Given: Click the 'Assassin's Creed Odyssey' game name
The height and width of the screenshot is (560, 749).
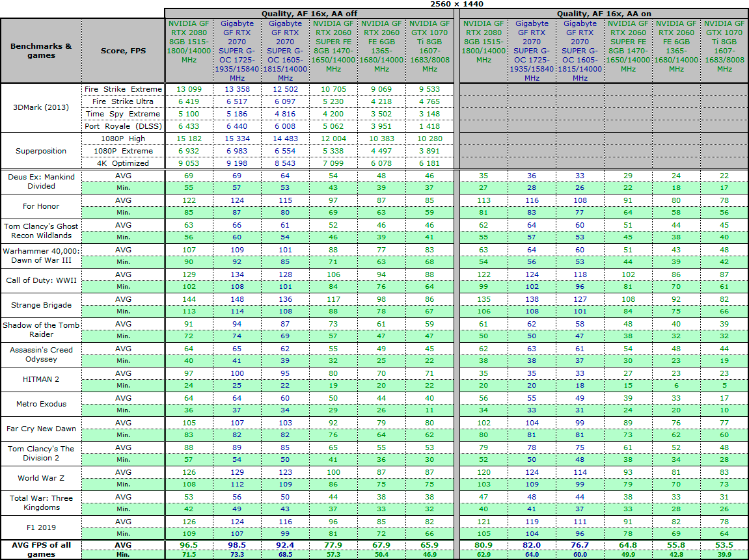Looking at the screenshot, I should pyautogui.click(x=41, y=354).
